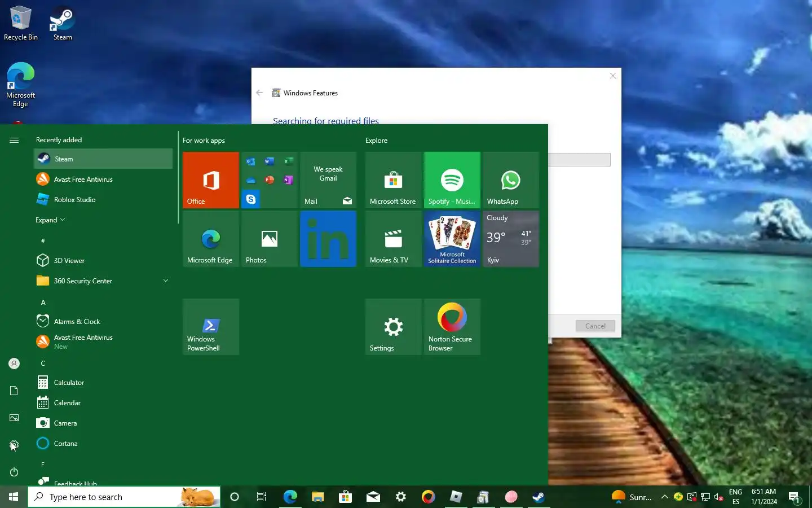Open the Mail tile

[328, 180]
